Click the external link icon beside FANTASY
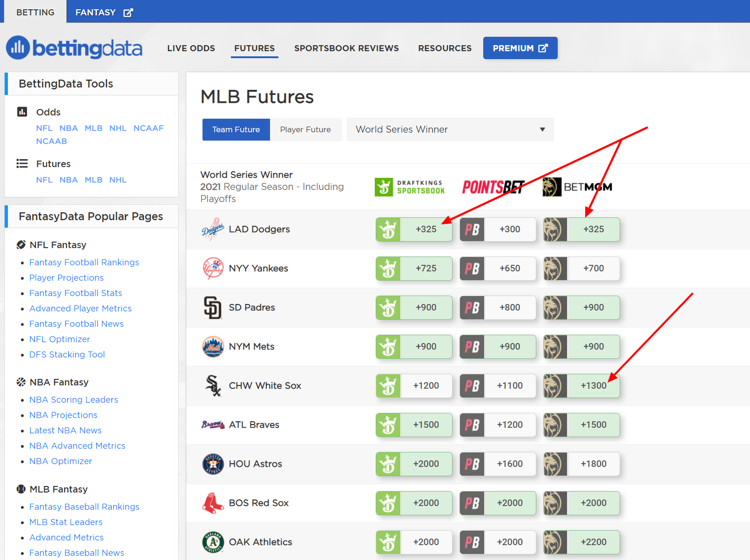The height and width of the screenshot is (560, 750). tap(128, 13)
